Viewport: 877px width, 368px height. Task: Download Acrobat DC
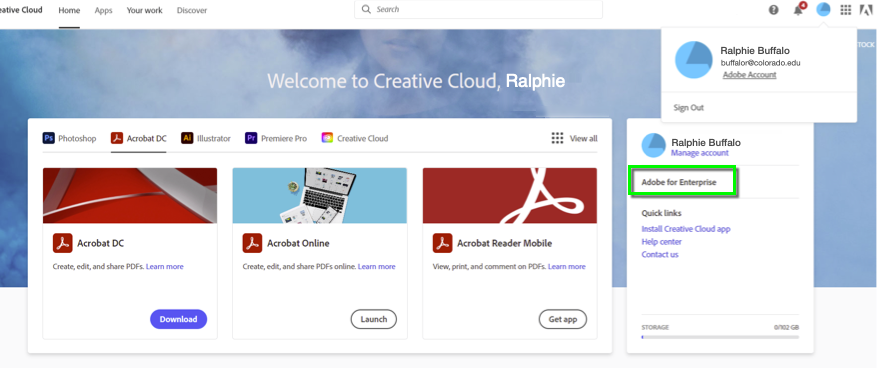tap(178, 319)
